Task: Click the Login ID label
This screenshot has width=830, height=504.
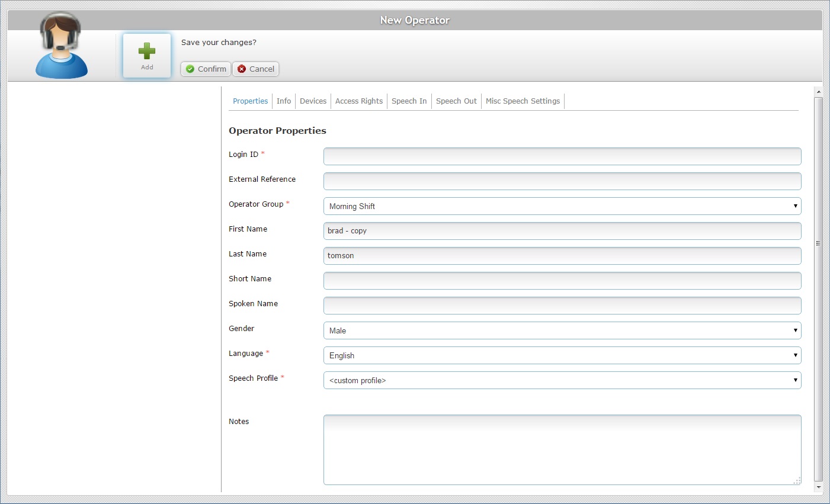Action: pos(243,155)
